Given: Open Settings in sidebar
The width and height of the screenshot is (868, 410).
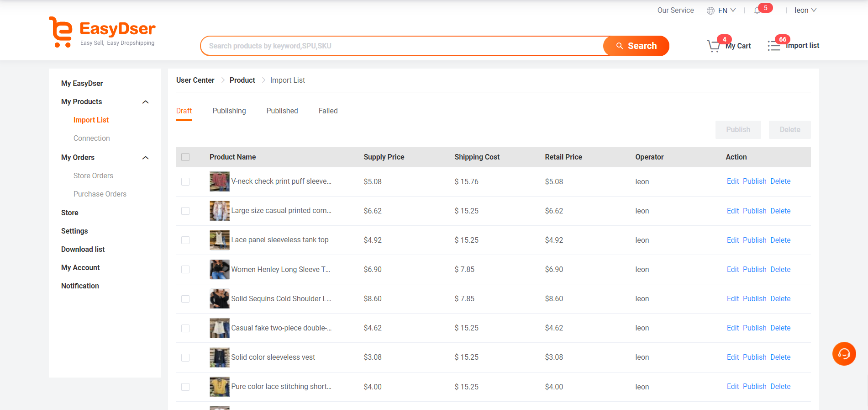Looking at the screenshot, I should click(74, 231).
